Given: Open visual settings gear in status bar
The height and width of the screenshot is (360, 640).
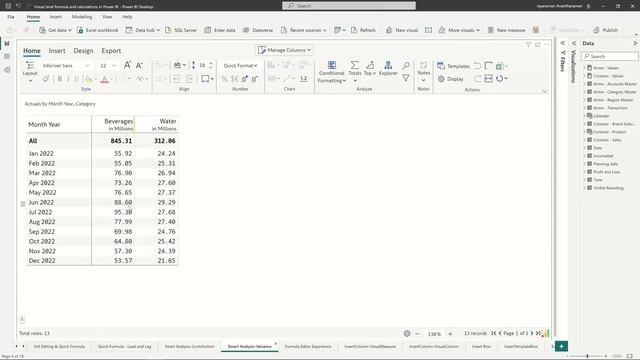Looking at the screenshot, I should [407, 333].
